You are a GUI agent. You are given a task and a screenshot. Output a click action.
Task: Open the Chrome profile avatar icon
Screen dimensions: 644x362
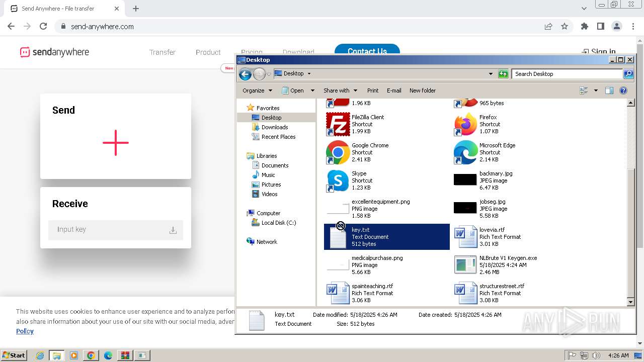pyautogui.click(x=616, y=26)
